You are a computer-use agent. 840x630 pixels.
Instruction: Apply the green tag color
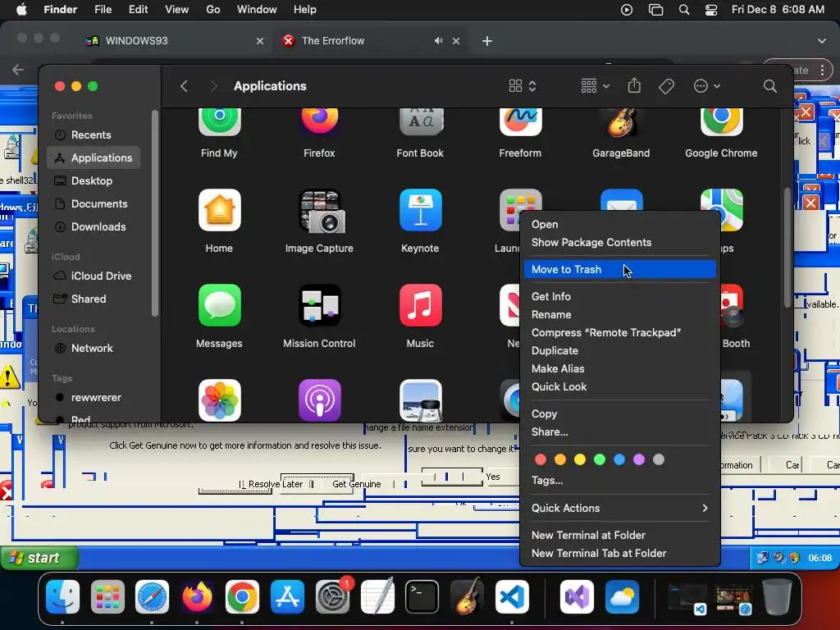click(x=600, y=459)
